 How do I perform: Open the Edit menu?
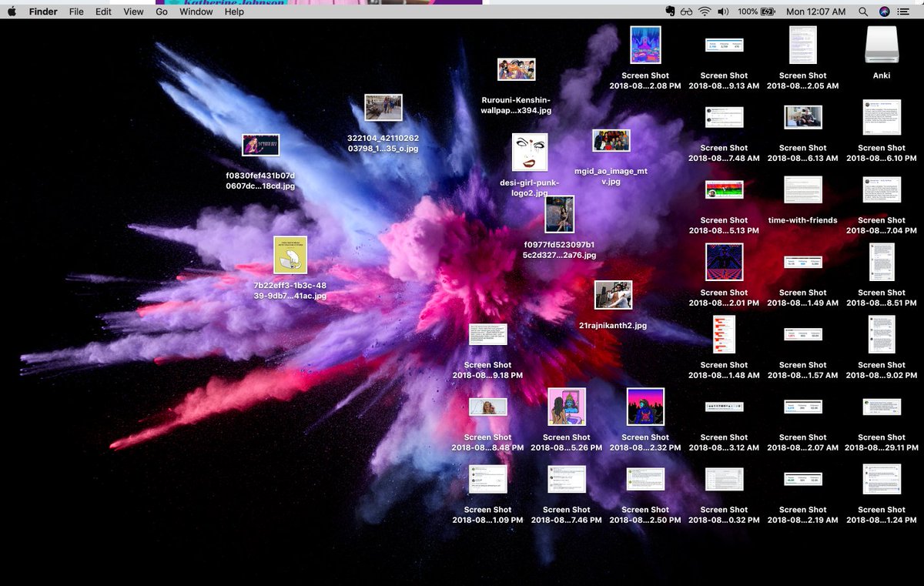[x=103, y=12]
